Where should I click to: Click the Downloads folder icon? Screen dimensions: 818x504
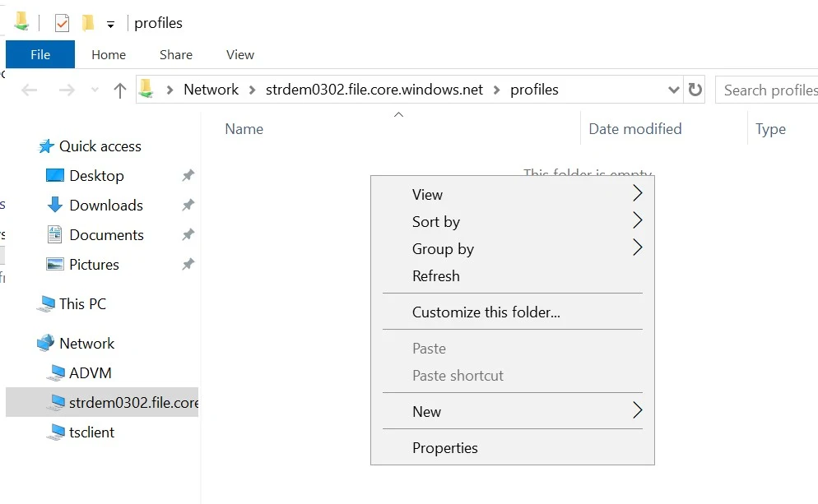coord(55,206)
